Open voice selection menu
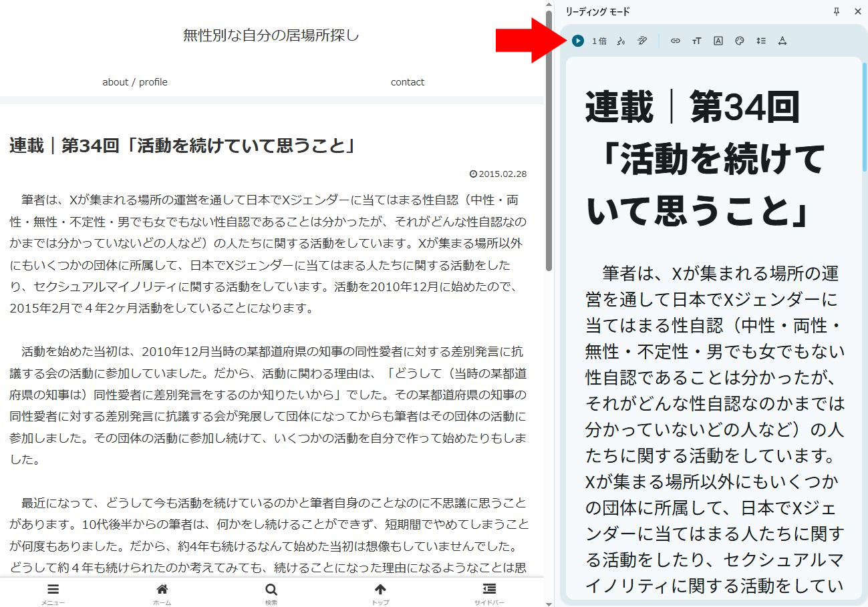This screenshot has width=868, height=607. (621, 41)
